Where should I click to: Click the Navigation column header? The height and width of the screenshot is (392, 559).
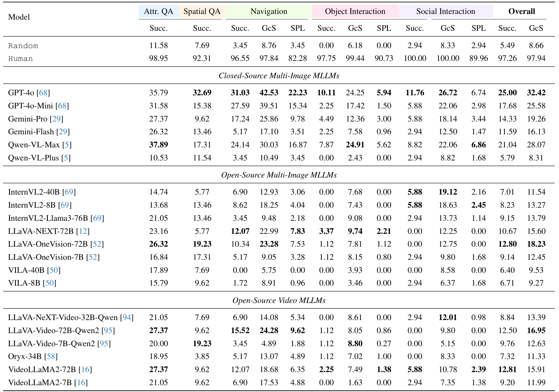point(269,11)
